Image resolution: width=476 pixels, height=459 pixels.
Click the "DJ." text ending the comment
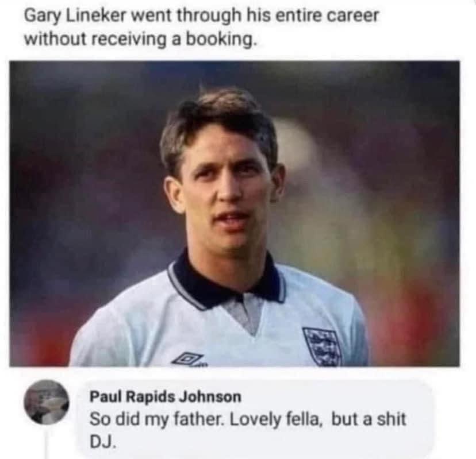pyautogui.click(x=101, y=441)
